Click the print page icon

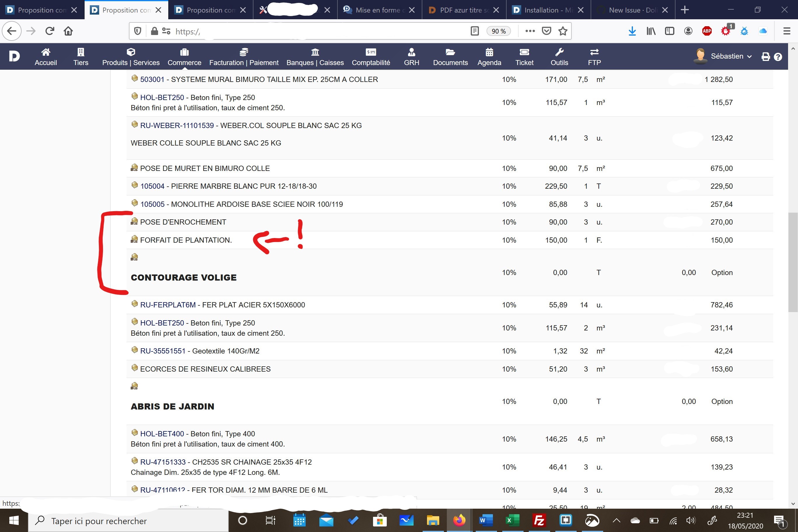(766, 57)
